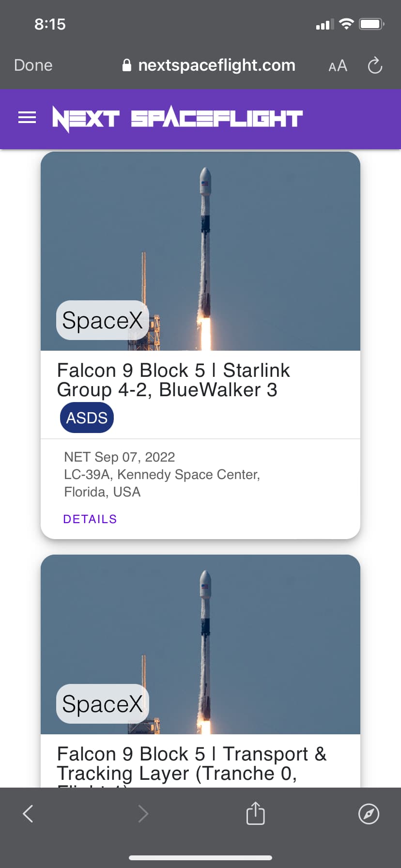
Task: Open the hamburger menu icon
Action: [x=27, y=118]
